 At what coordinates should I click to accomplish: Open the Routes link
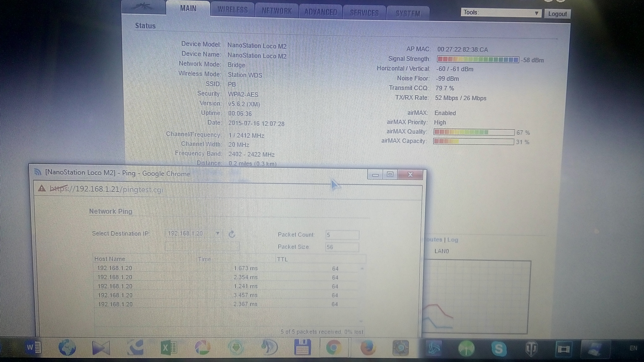[433, 239]
